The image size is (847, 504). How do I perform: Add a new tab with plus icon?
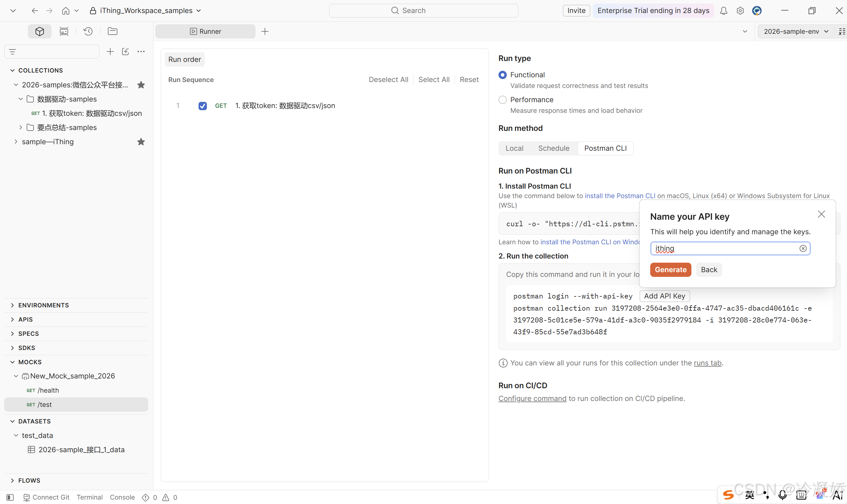(x=265, y=32)
